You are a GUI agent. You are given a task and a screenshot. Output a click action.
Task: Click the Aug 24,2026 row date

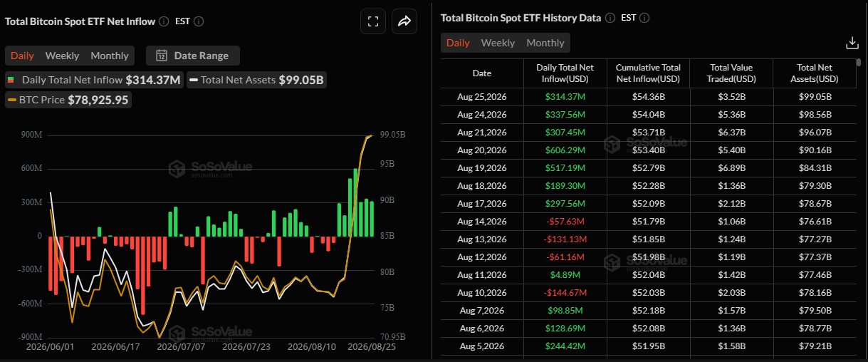482,114
